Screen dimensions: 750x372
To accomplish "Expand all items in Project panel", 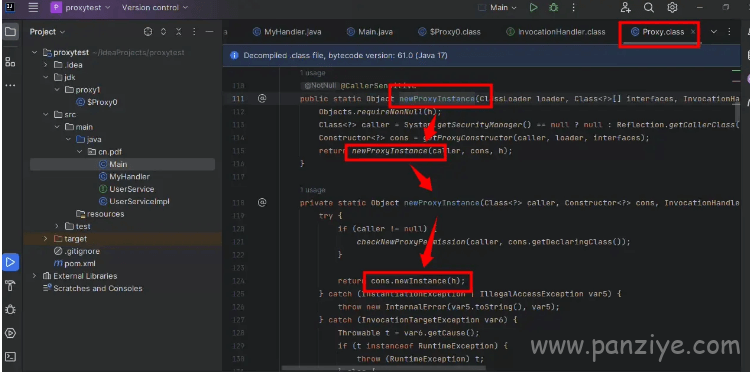I will click(163, 32).
